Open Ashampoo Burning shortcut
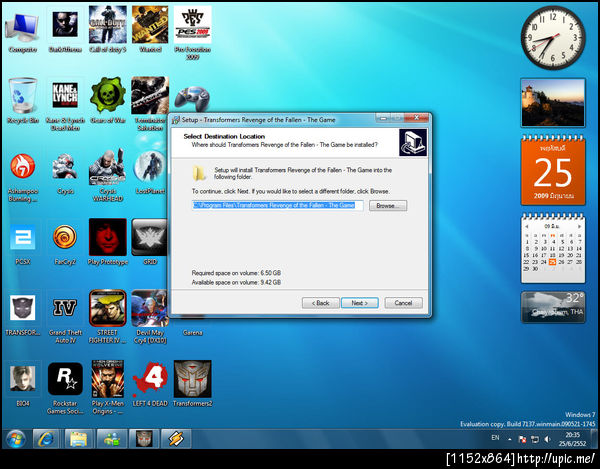The width and height of the screenshot is (600, 469). click(x=23, y=178)
